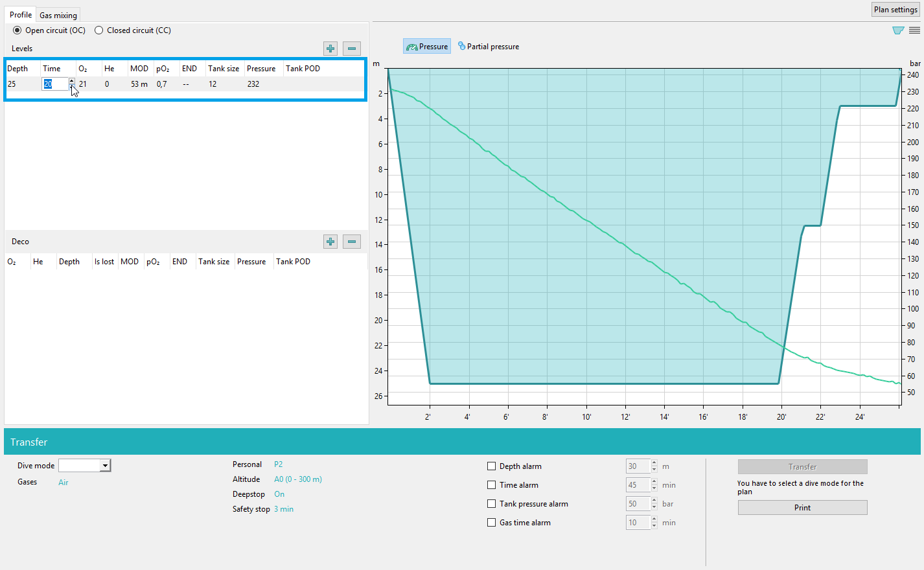Enable the Tank pressure alarm checkbox

pos(492,504)
